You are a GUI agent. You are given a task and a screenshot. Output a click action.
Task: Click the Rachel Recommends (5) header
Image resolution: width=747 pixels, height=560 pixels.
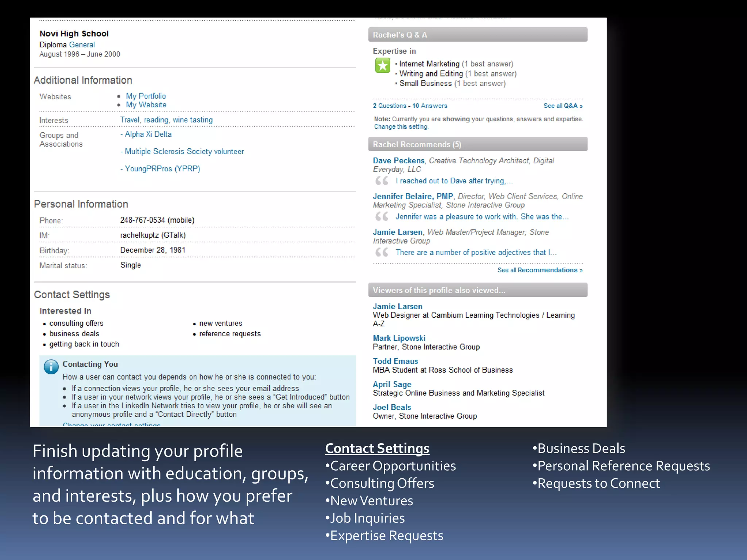(478, 144)
